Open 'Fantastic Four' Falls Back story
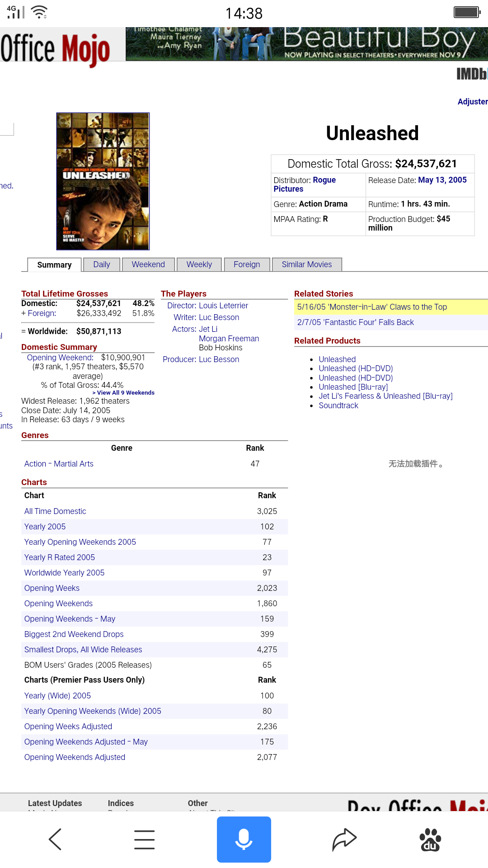Screen dimensions: 488x868 [356, 322]
